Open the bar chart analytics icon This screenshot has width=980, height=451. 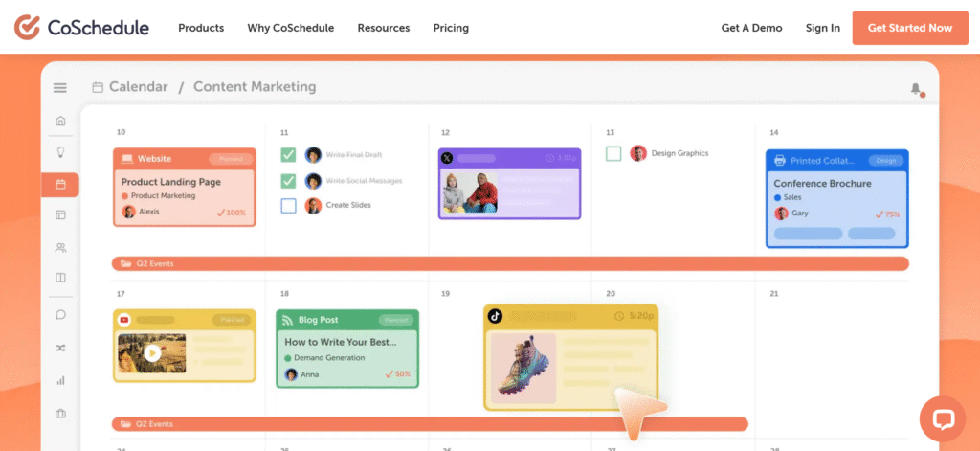point(60,380)
